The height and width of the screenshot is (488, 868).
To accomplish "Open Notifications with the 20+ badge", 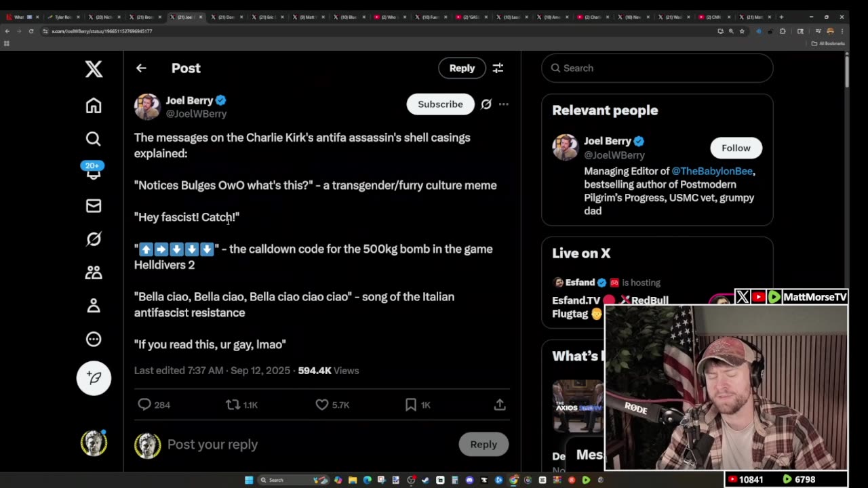I will 93,171.
